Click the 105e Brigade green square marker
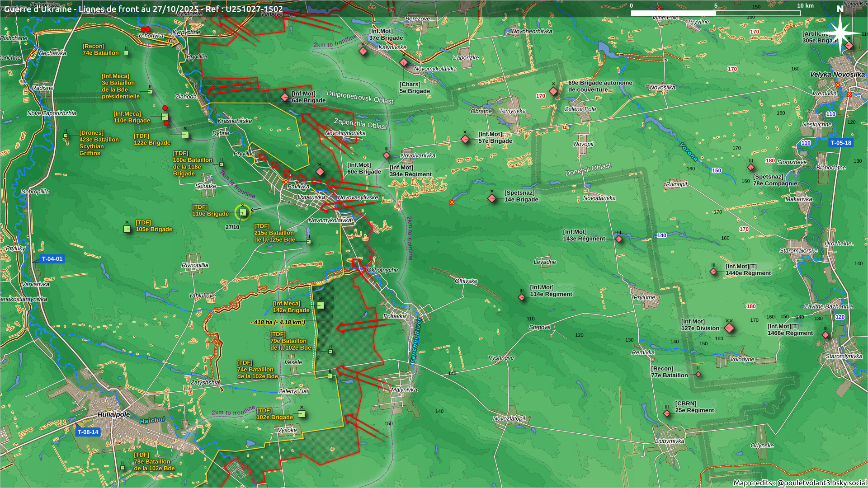The image size is (868, 488). click(127, 229)
